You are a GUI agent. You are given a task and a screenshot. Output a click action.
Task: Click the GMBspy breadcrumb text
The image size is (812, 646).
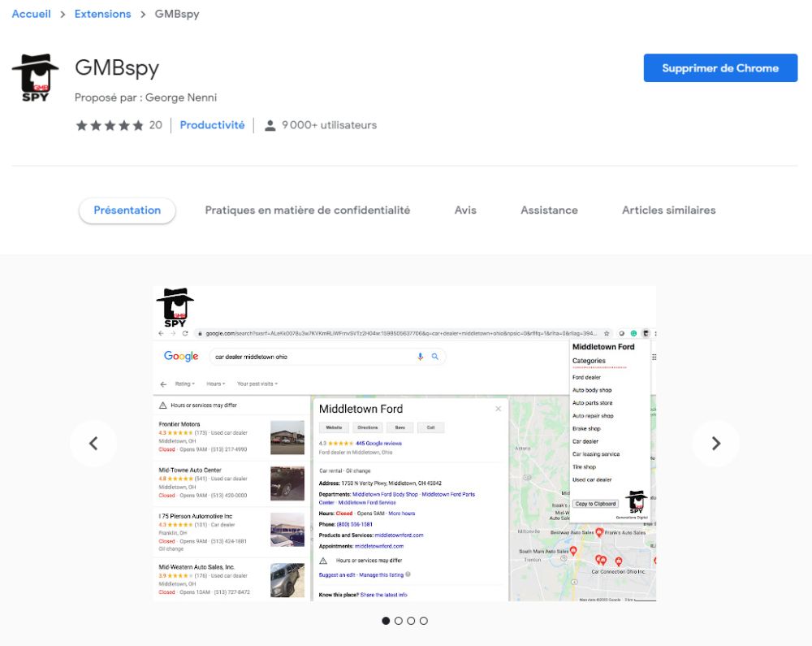(176, 14)
